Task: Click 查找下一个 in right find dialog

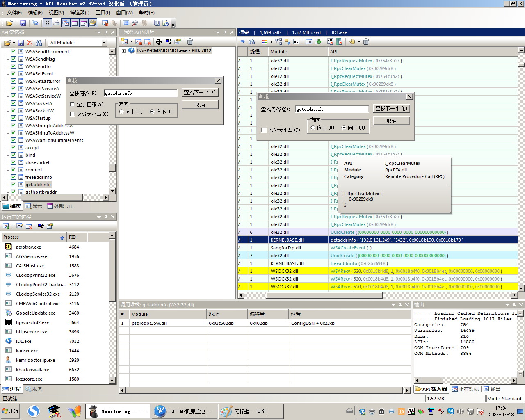Action: tap(391, 108)
